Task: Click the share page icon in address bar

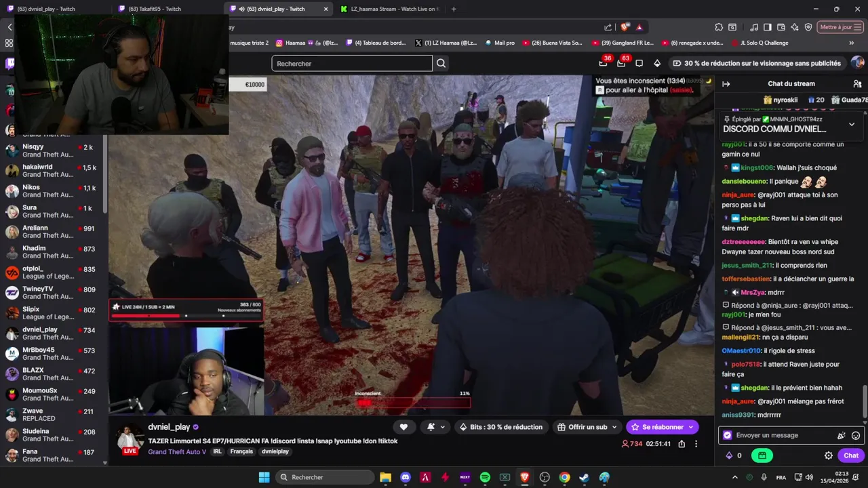Action: pos(608,27)
